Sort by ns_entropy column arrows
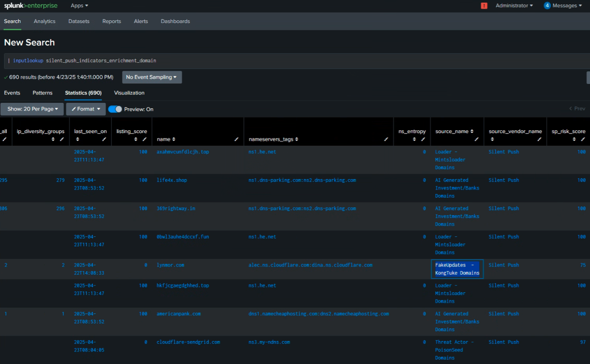The width and height of the screenshot is (590, 364). point(415,139)
